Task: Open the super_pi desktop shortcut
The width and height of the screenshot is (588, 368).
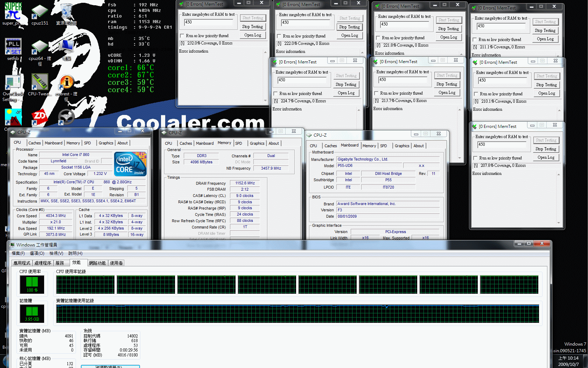Action: [x=13, y=14]
